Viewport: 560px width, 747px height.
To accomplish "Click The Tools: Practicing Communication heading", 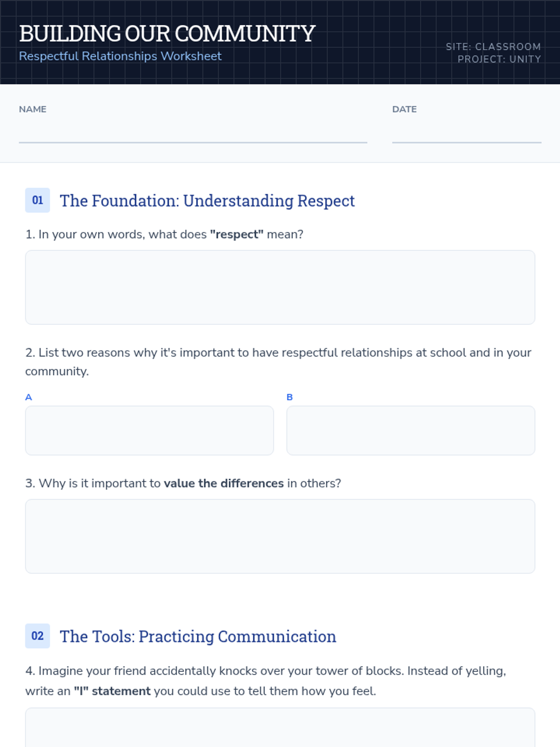I will point(198,636).
